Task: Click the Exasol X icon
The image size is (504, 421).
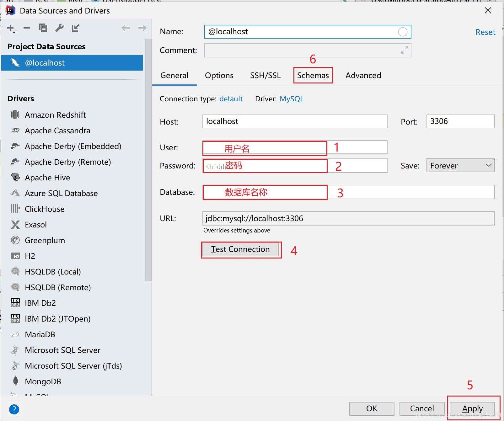Action: 15,224
